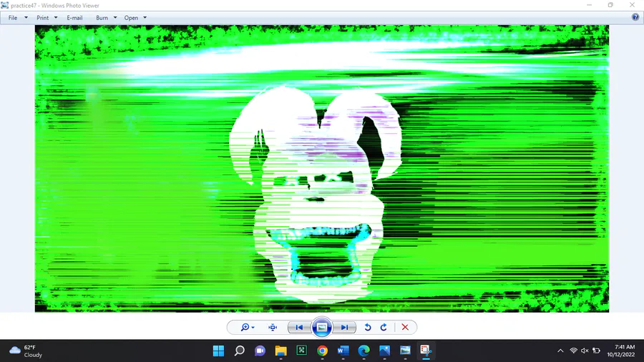Click the E-mail menu item

pos(74,18)
